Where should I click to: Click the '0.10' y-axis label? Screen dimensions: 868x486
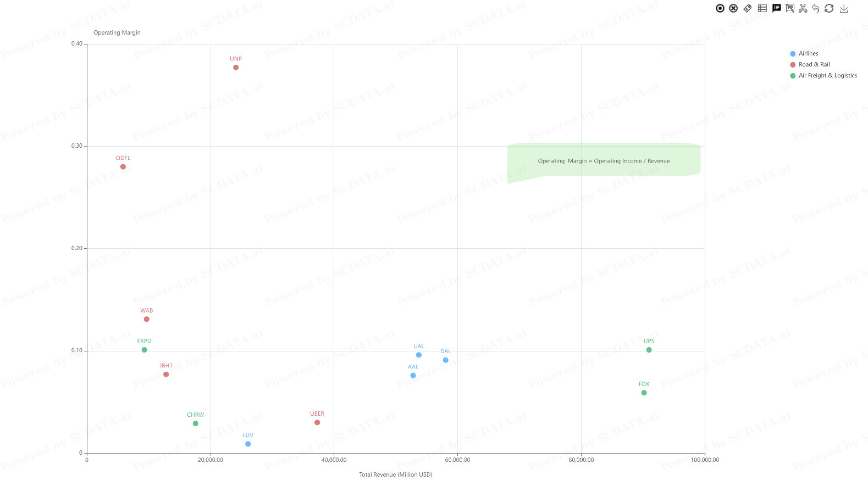77,350
